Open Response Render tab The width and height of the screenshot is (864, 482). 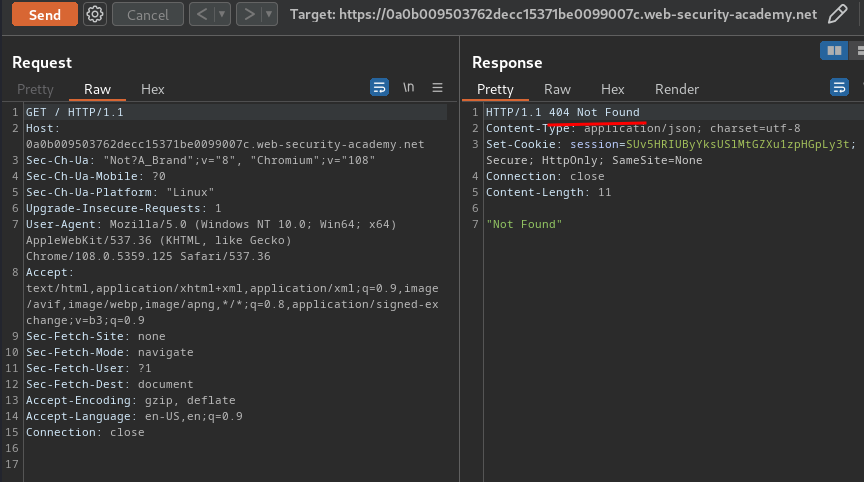(x=677, y=89)
